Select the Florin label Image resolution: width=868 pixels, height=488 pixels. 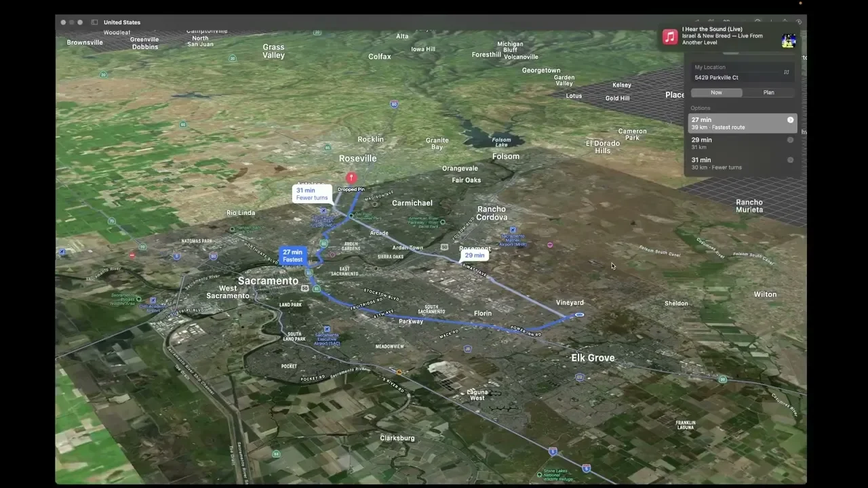pos(483,314)
